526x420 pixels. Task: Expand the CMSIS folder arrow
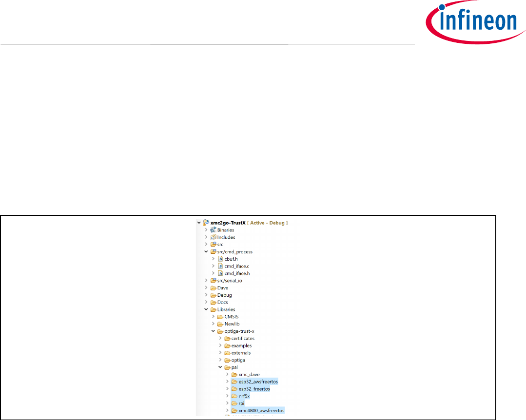213,316
